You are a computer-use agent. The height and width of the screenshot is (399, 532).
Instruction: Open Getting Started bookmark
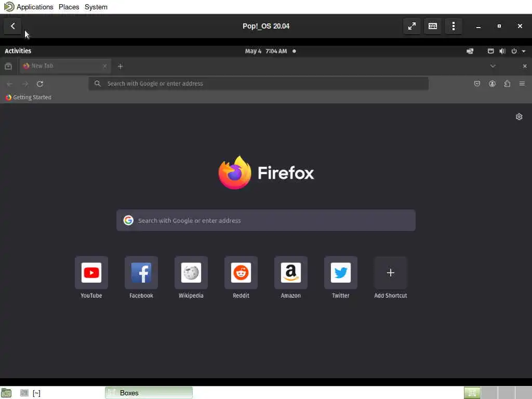point(29,97)
